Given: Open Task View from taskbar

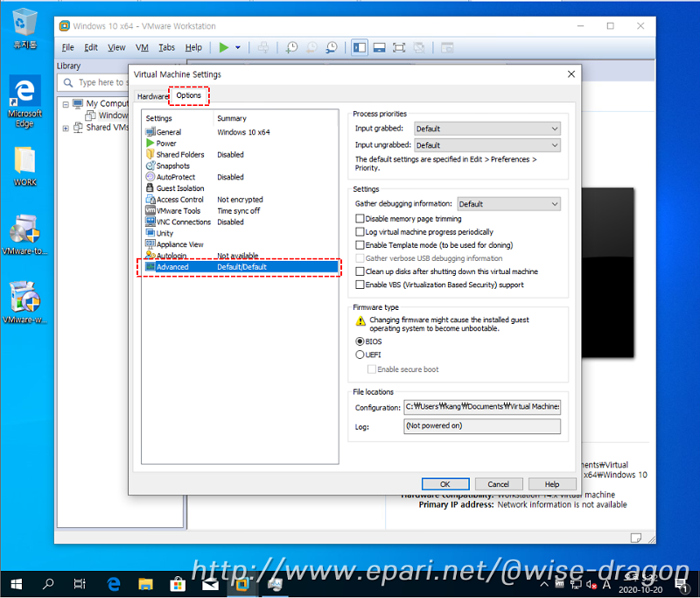Looking at the screenshot, I should 80,584.
